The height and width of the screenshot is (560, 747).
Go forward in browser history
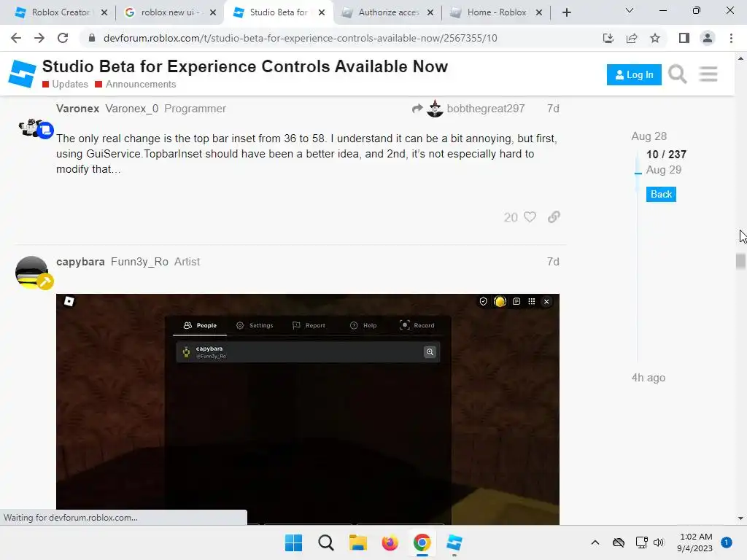click(x=39, y=38)
